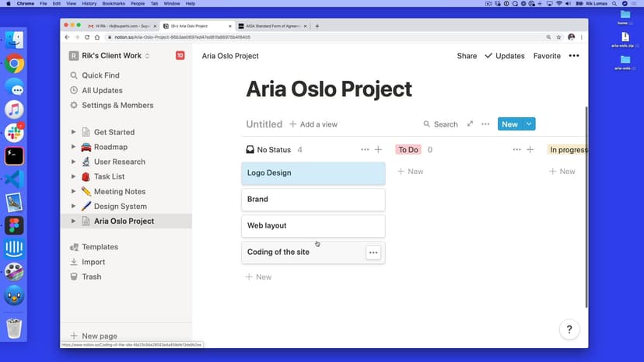
Task: Expand the Task List page tree arrow
Action: tap(73, 176)
